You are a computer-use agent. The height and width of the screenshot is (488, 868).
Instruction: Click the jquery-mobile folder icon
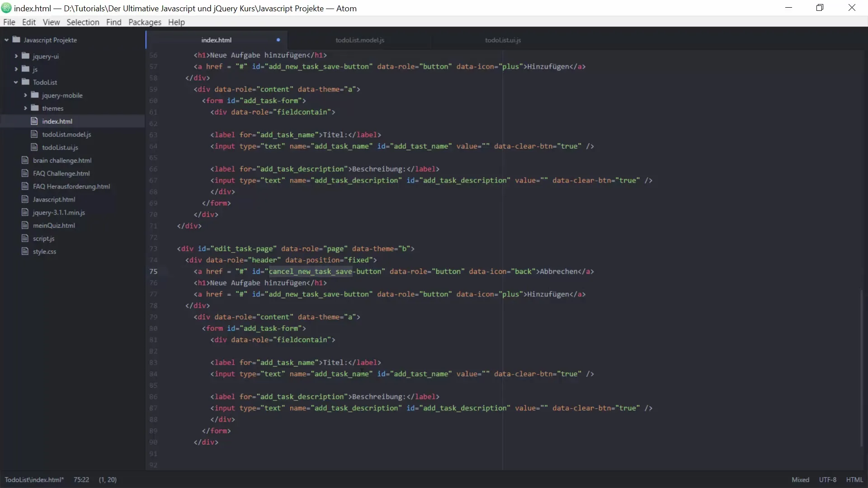(x=35, y=95)
